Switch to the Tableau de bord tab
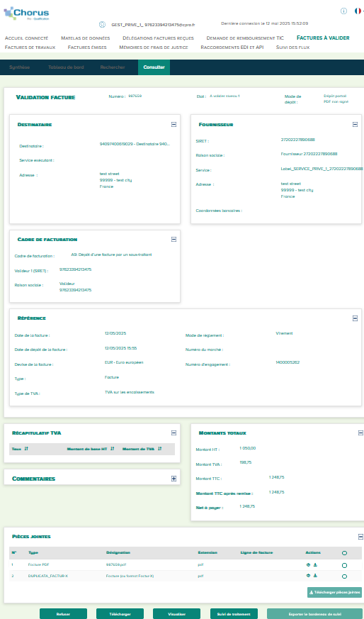The width and height of the screenshot is (364, 619). coord(66,67)
